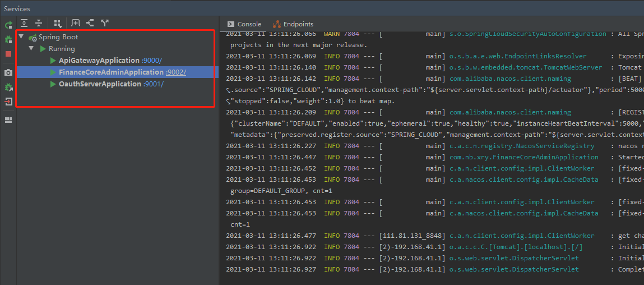Open the :9000/ port link
Screen dimensions: 644x285
coord(152,61)
